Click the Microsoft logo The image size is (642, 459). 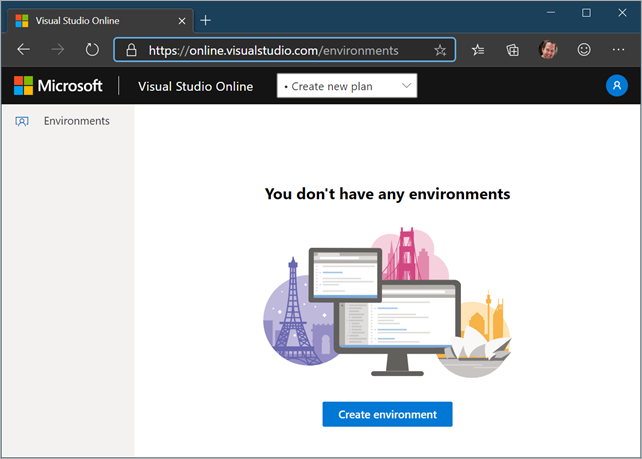[x=58, y=86]
